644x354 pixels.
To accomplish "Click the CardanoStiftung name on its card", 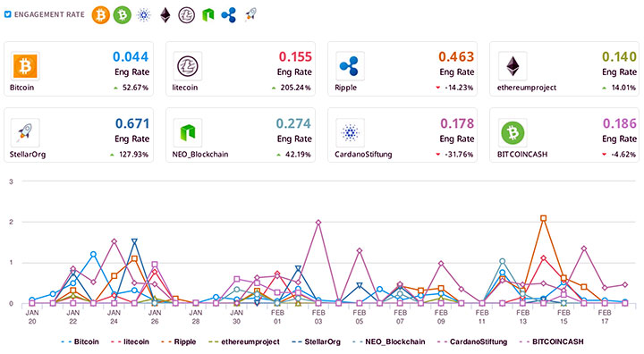I will tap(363, 155).
